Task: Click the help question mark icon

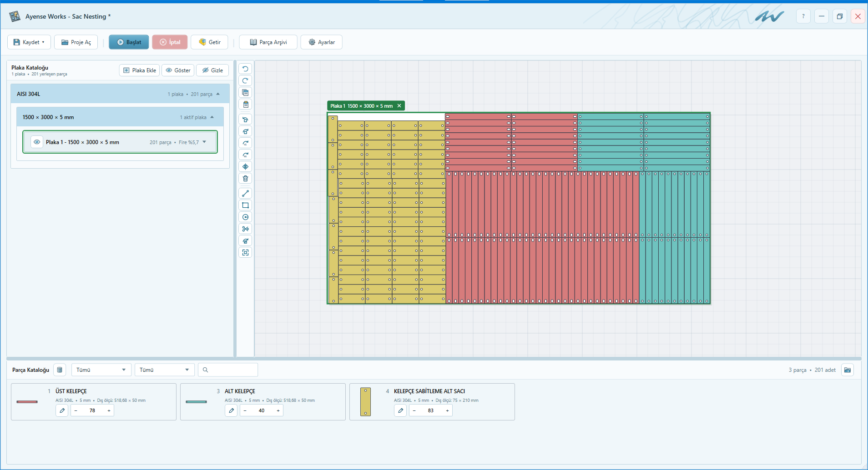Action: (803, 16)
